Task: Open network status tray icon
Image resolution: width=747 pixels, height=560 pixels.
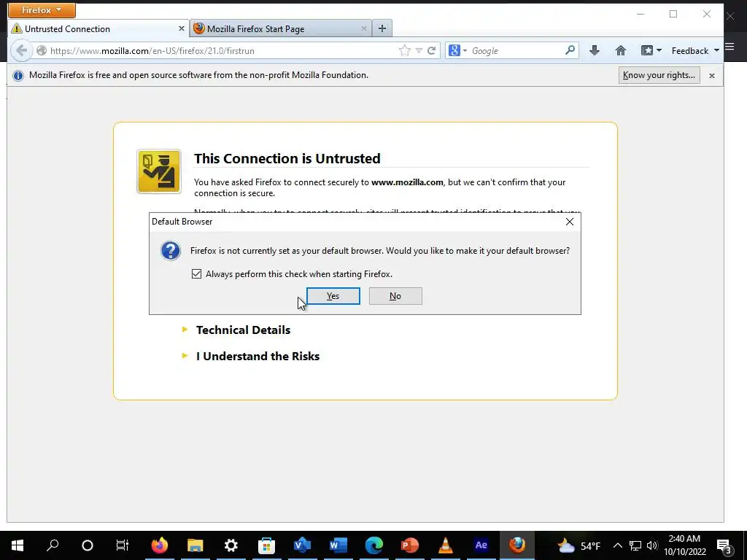Action: tap(635, 545)
